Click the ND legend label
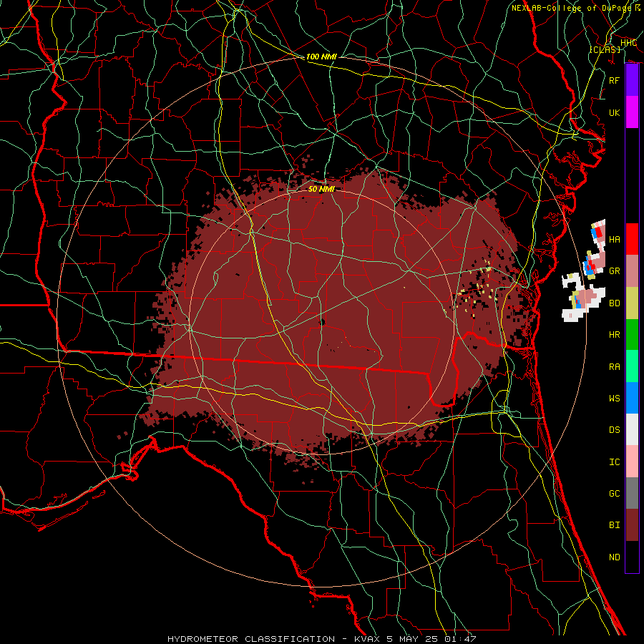The width and height of the screenshot is (644, 644). click(615, 557)
